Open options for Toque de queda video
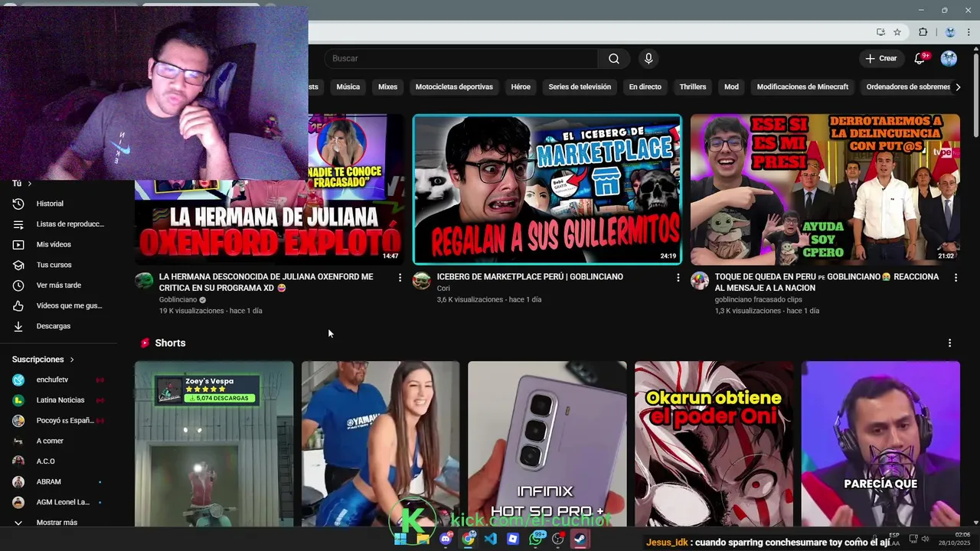 955,278
